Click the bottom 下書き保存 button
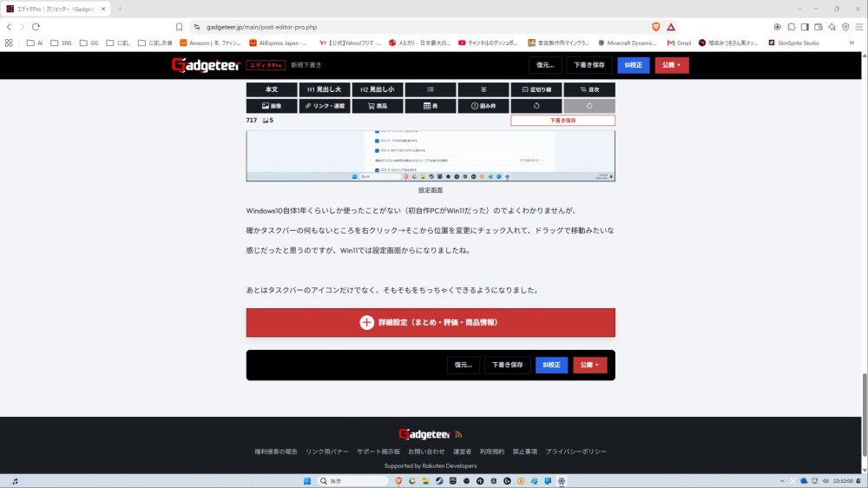Screen dimensions: 868x488 point(507,365)
